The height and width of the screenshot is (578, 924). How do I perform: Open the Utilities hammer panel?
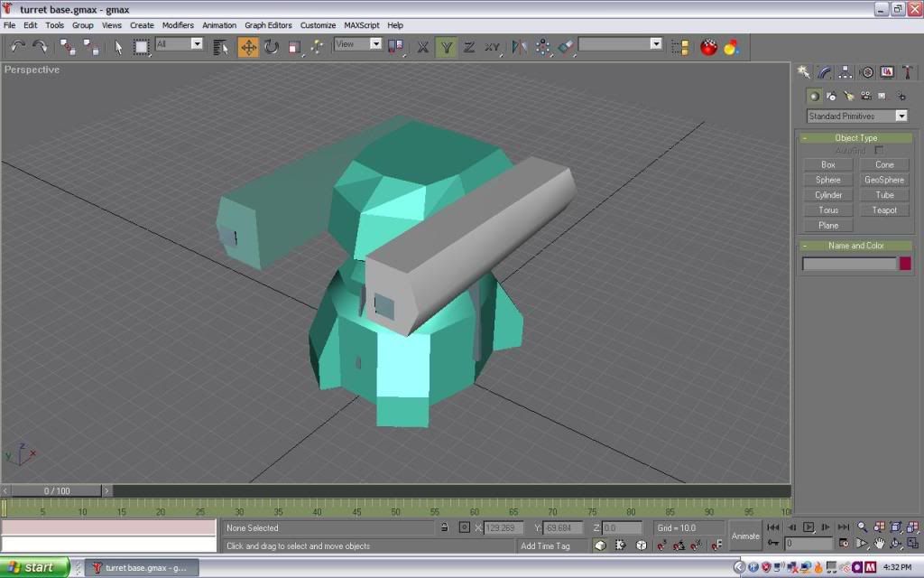tap(908, 72)
